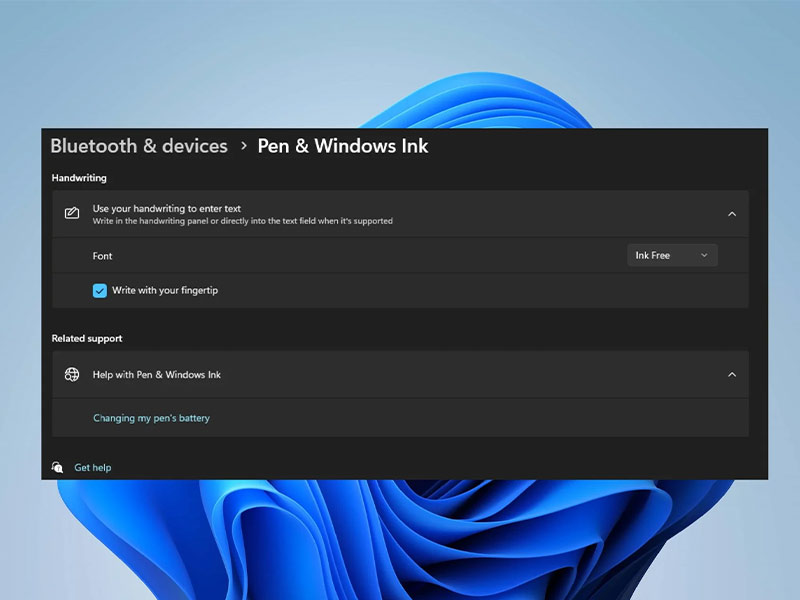
Task: Collapse Help with Pen & Windows Ink chevron
Action: pos(732,374)
